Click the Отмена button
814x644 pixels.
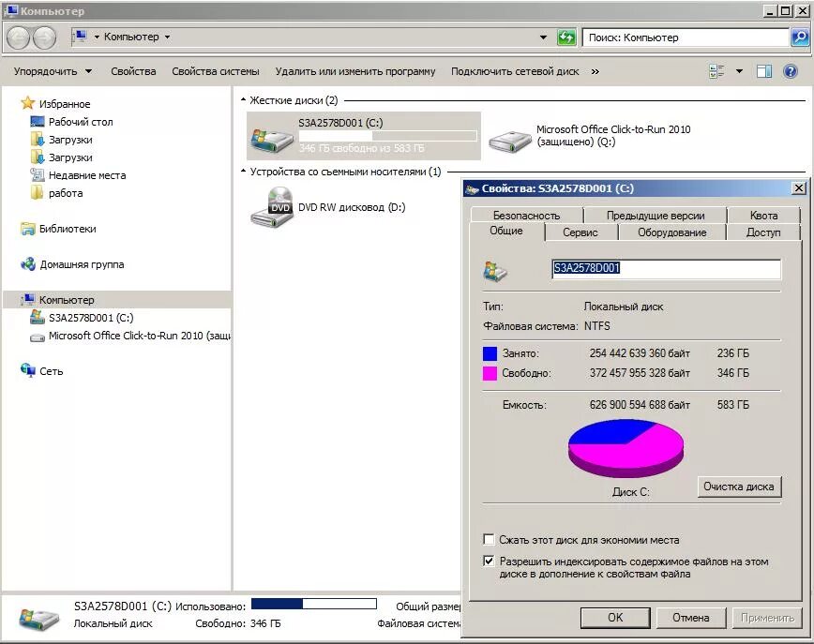691,618
